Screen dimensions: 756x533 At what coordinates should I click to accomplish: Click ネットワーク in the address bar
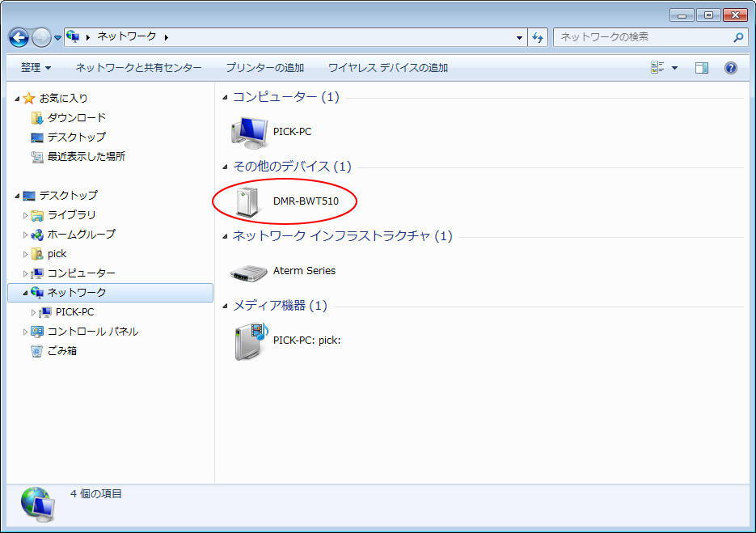click(x=127, y=36)
